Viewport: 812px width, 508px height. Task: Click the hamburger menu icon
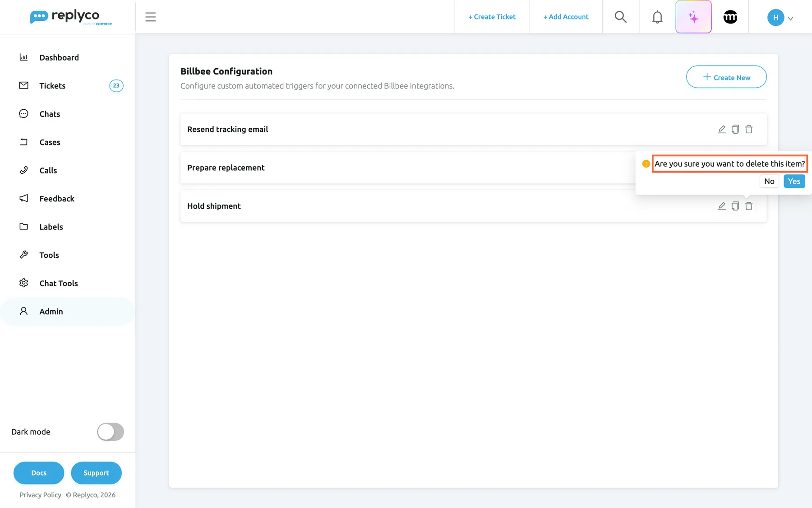150,17
